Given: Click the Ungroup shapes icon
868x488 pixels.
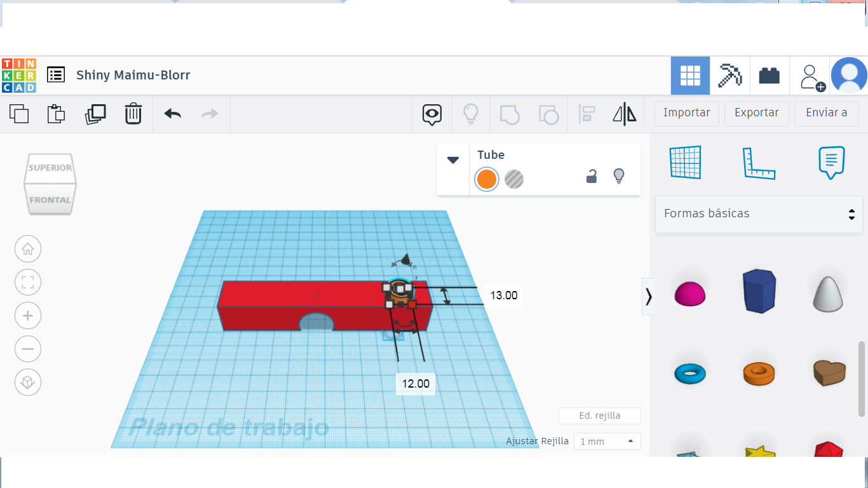Looking at the screenshot, I should [548, 114].
